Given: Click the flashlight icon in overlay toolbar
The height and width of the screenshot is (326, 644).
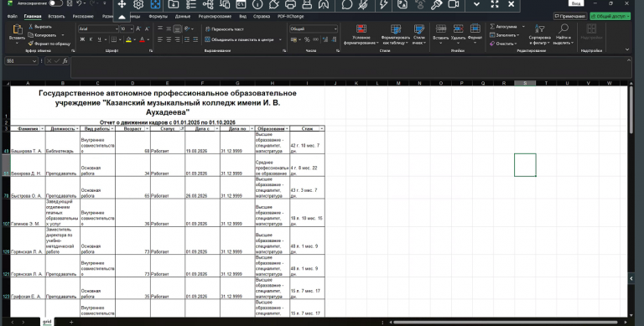Looking at the screenshot, I should click(x=436, y=4).
